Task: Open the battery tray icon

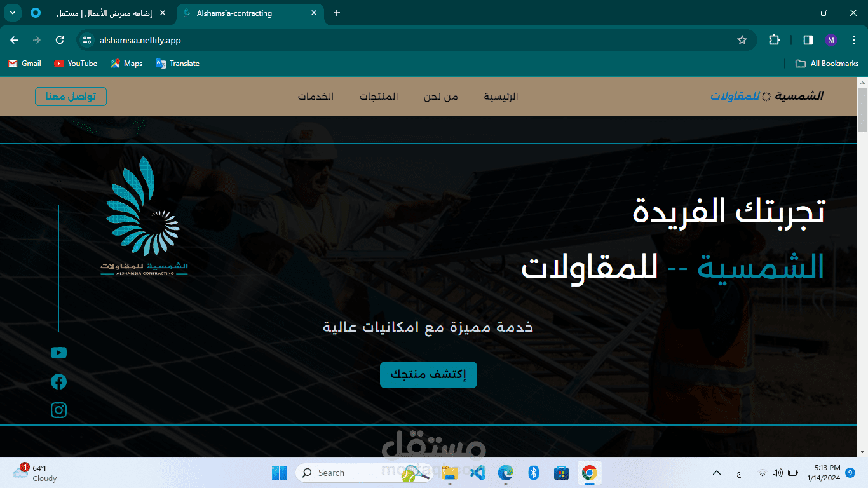Action: pyautogui.click(x=793, y=473)
